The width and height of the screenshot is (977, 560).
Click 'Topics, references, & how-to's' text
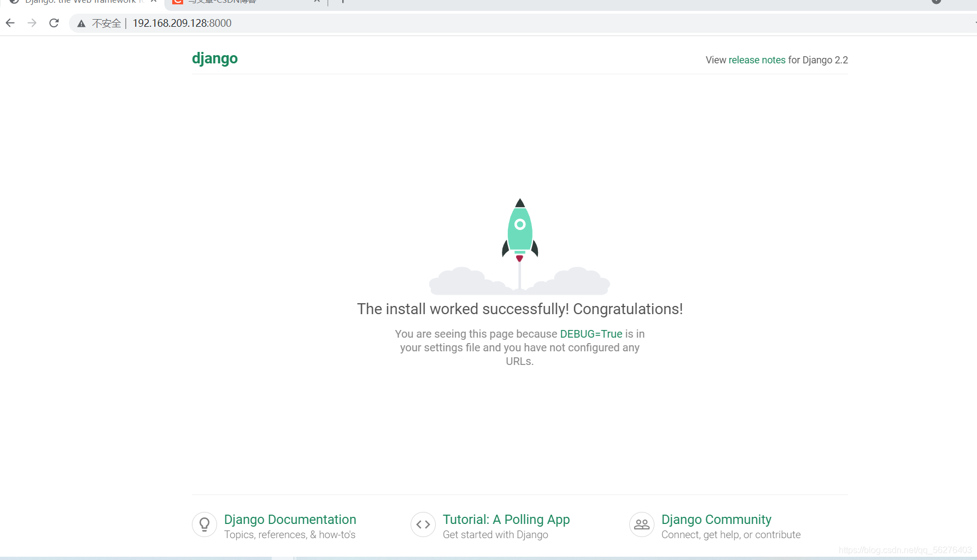[290, 535]
